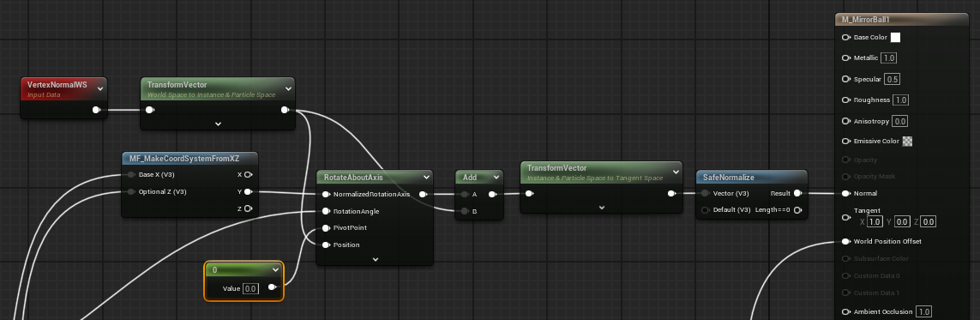The height and width of the screenshot is (320, 980).
Task: Edit the Metallic value field
Action: coord(889,58)
